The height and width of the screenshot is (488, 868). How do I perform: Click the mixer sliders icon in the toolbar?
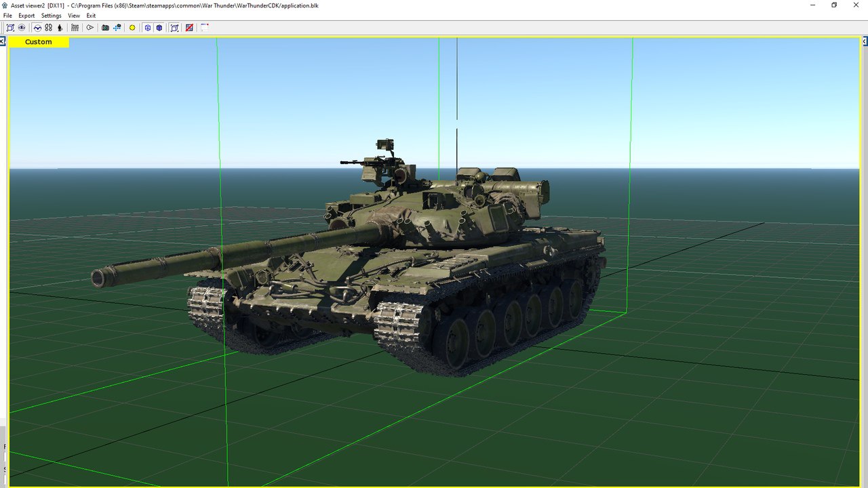pyautogui.click(x=75, y=28)
